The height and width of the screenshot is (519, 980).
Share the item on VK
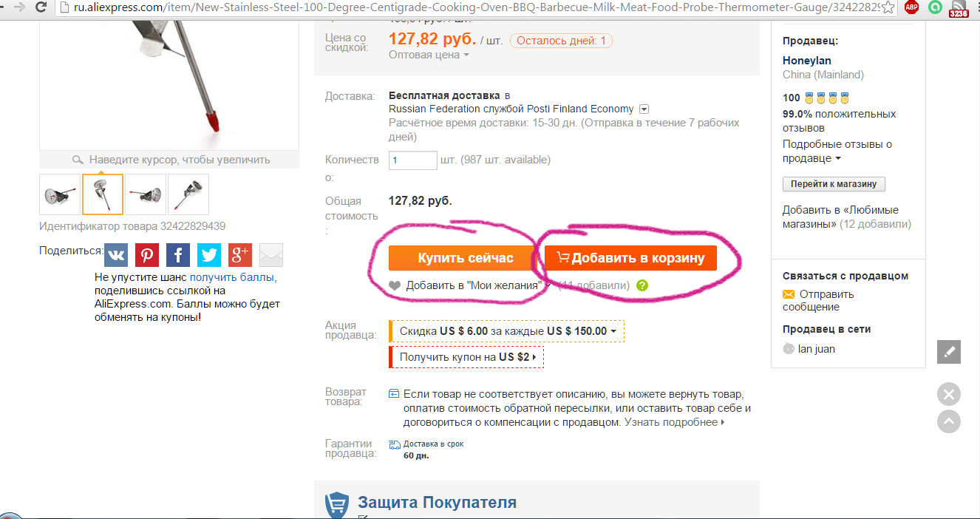click(x=116, y=255)
